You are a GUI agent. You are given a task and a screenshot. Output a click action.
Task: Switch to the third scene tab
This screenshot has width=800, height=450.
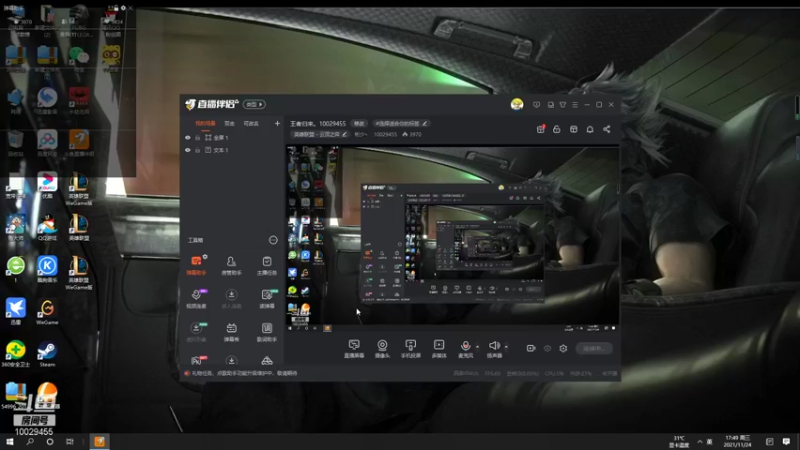click(x=251, y=123)
